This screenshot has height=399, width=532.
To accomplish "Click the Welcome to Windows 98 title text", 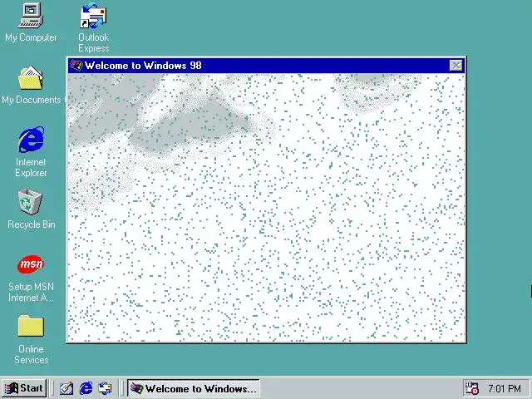I will tap(143, 65).
